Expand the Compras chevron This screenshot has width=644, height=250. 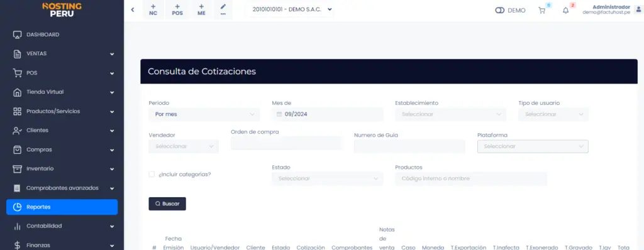point(112,150)
